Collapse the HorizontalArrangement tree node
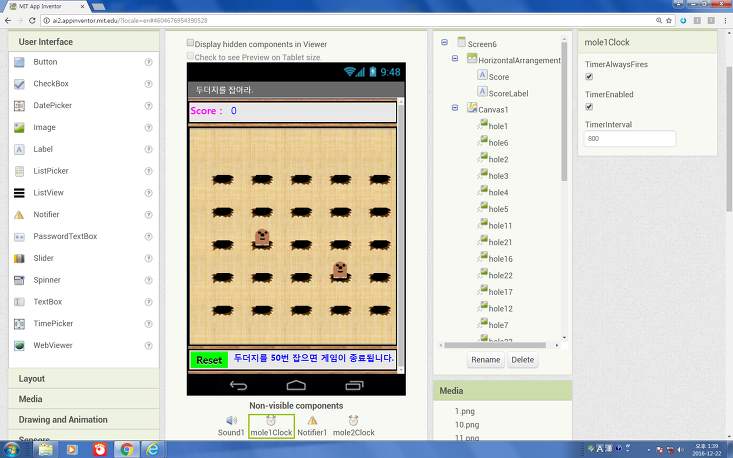 click(x=455, y=58)
